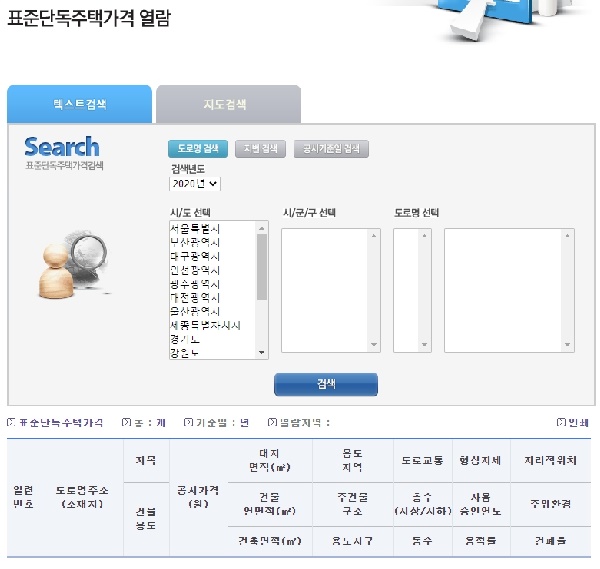Switch to 공시기준일 검색 mode
Screen dimensions: 600x569
pos(331,149)
